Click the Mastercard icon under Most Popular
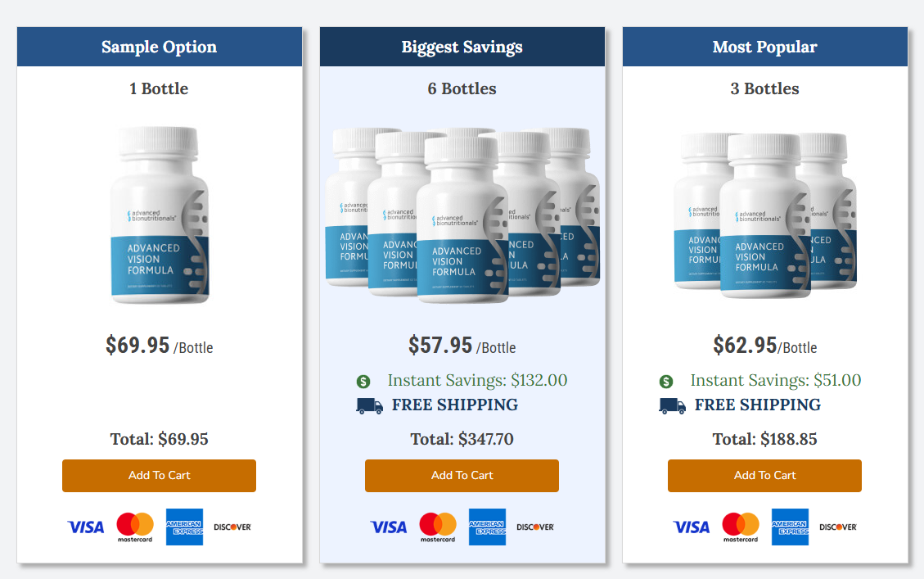Image resolution: width=924 pixels, height=579 pixels. click(741, 526)
